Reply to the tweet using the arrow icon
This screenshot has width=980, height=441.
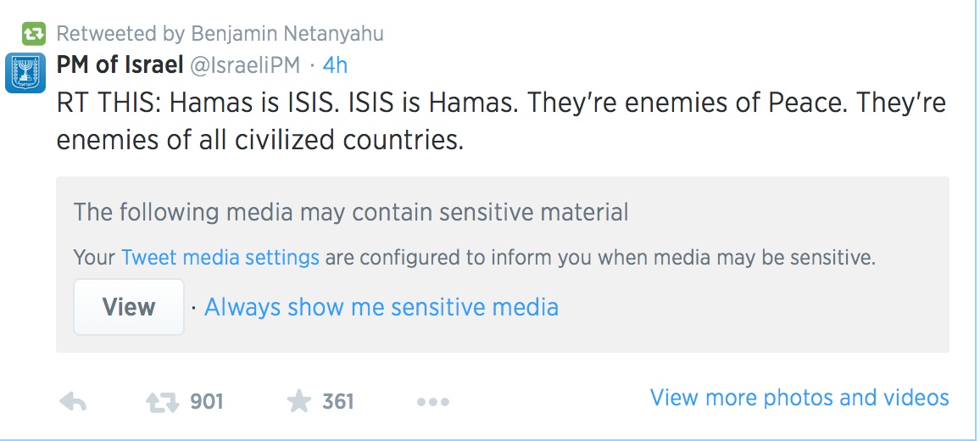[x=73, y=401]
